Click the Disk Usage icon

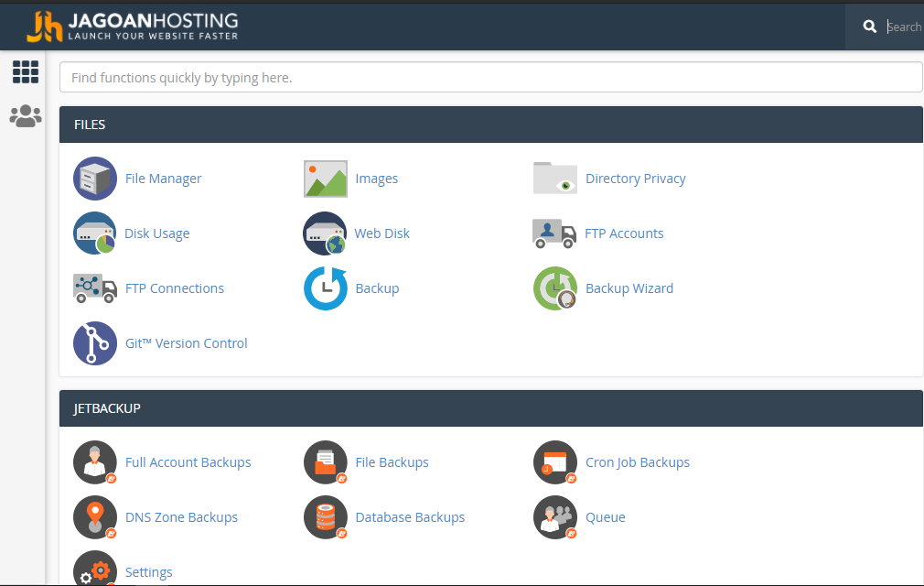point(95,233)
